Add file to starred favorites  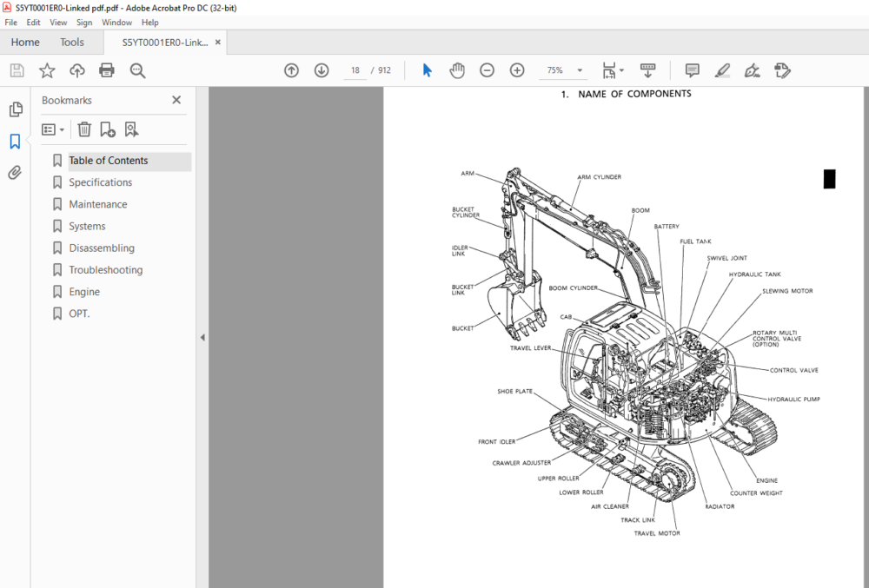click(47, 70)
